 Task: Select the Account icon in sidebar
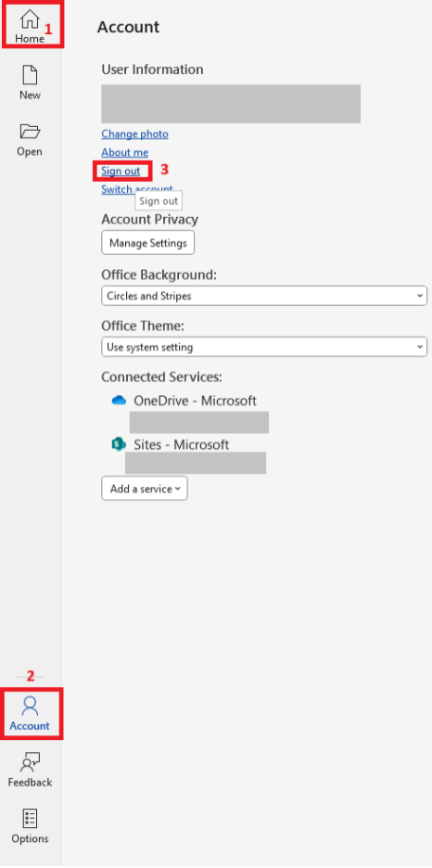point(30,705)
